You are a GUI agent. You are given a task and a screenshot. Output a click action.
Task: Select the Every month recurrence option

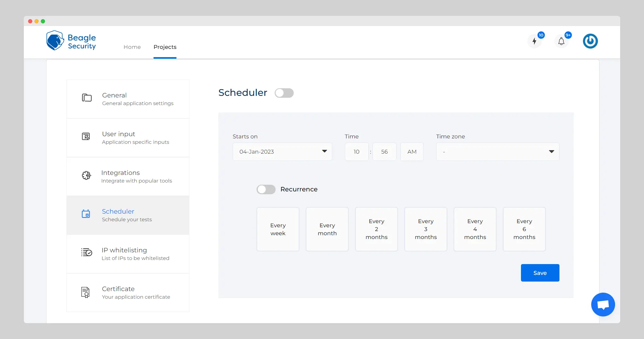click(327, 229)
